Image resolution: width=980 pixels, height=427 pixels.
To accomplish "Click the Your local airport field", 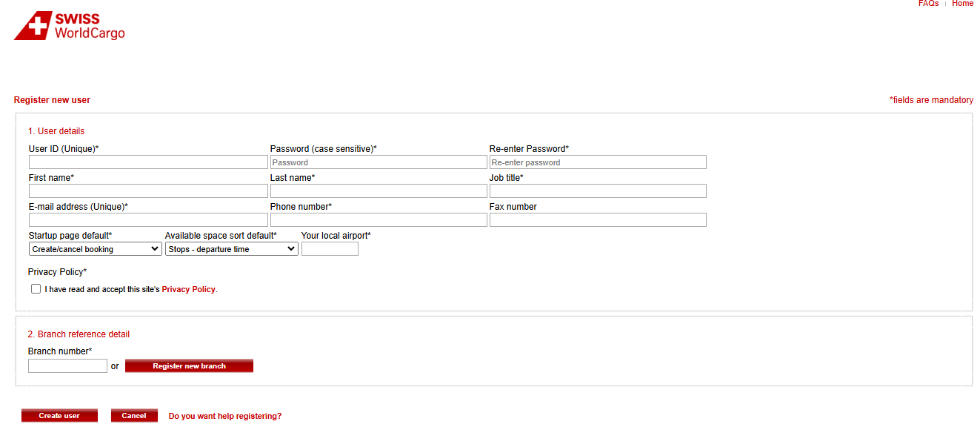I will [330, 249].
